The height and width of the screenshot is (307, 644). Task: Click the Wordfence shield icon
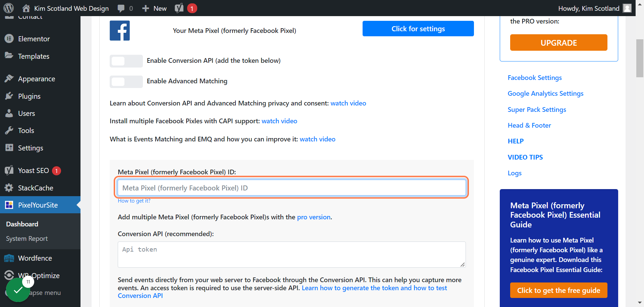9,258
